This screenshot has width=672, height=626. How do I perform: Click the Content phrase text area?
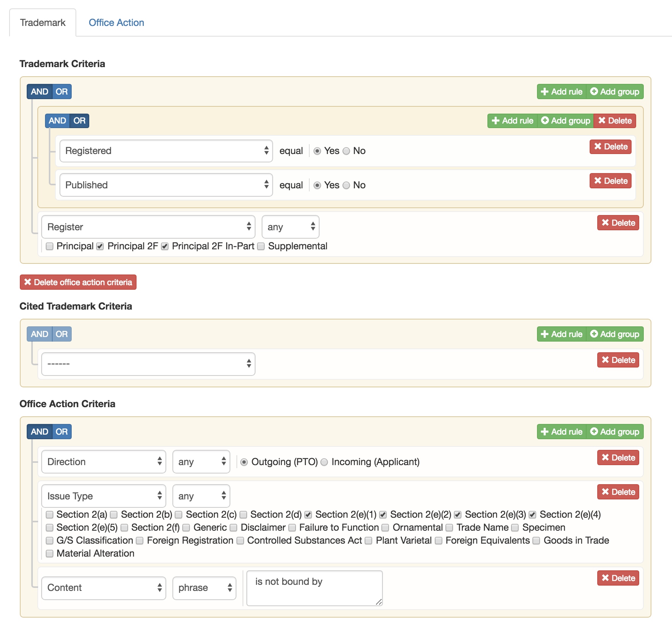pos(314,588)
